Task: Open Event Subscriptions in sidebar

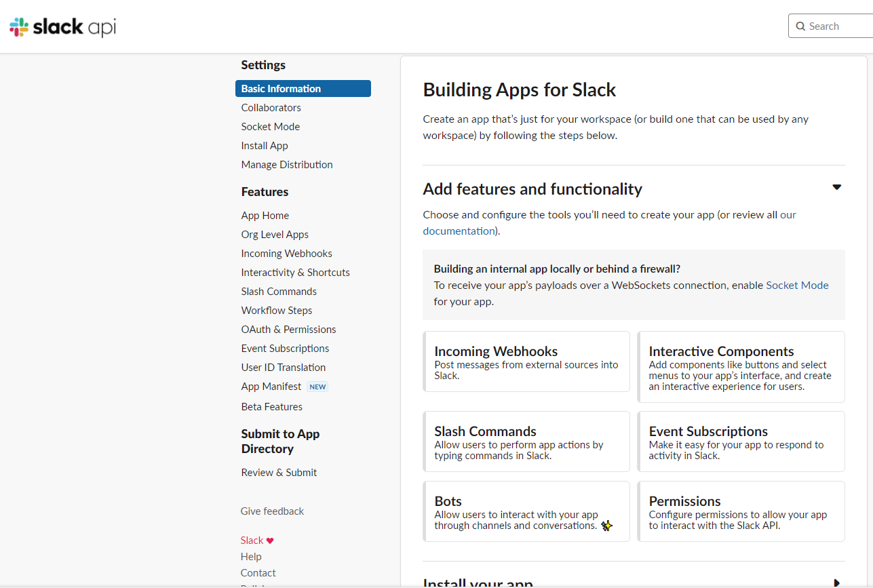Action: coord(285,349)
